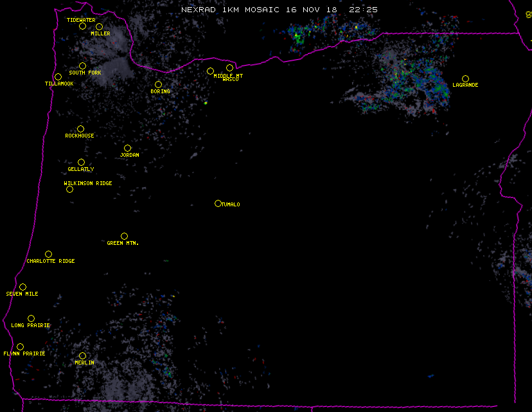The height and width of the screenshot is (412, 532).
Task: Select the Tillamook station circle
Action: 58,77
